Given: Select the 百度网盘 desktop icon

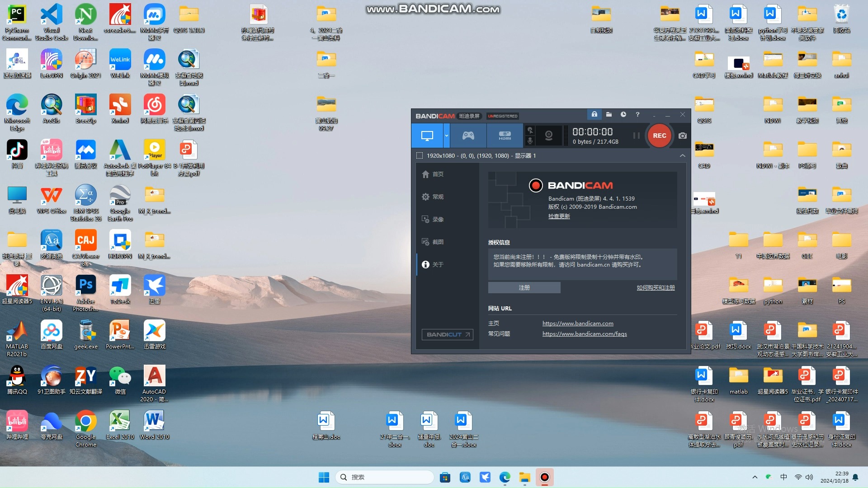Looking at the screenshot, I should point(52,334).
